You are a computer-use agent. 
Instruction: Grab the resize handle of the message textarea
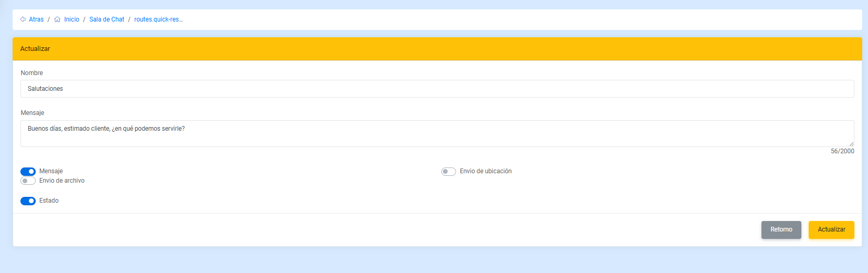pos(851,144)
